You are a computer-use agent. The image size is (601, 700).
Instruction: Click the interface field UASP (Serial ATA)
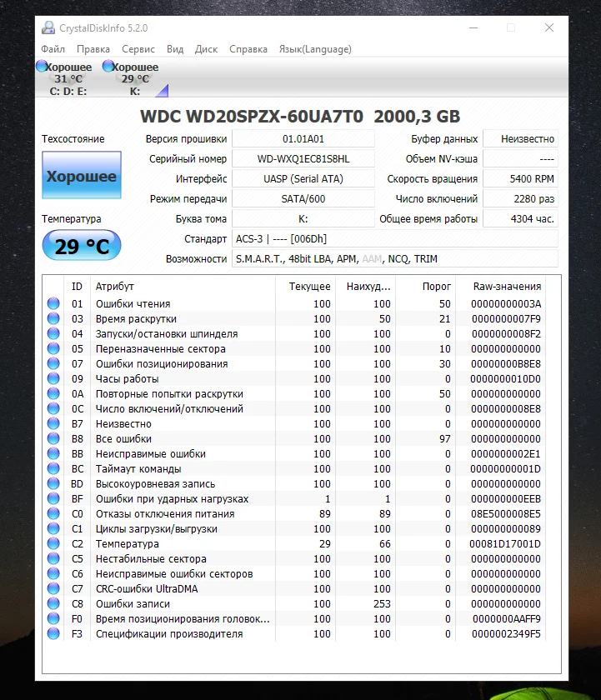303,179
